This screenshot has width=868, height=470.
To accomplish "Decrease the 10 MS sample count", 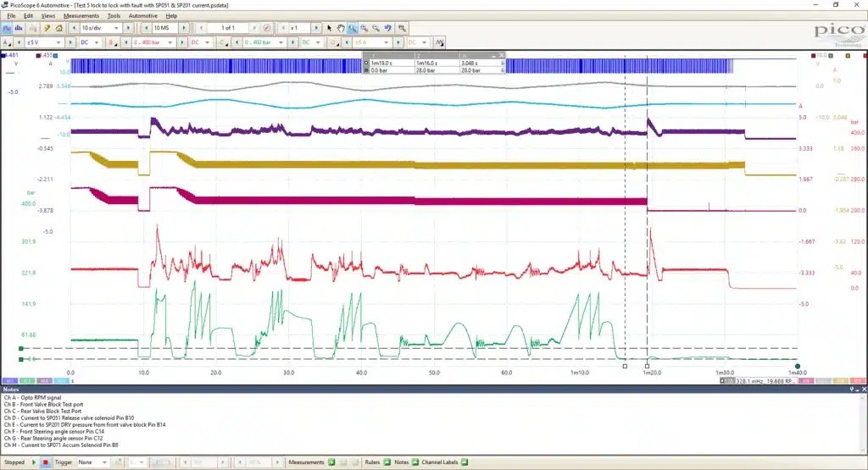I will [x=146, y=28].
